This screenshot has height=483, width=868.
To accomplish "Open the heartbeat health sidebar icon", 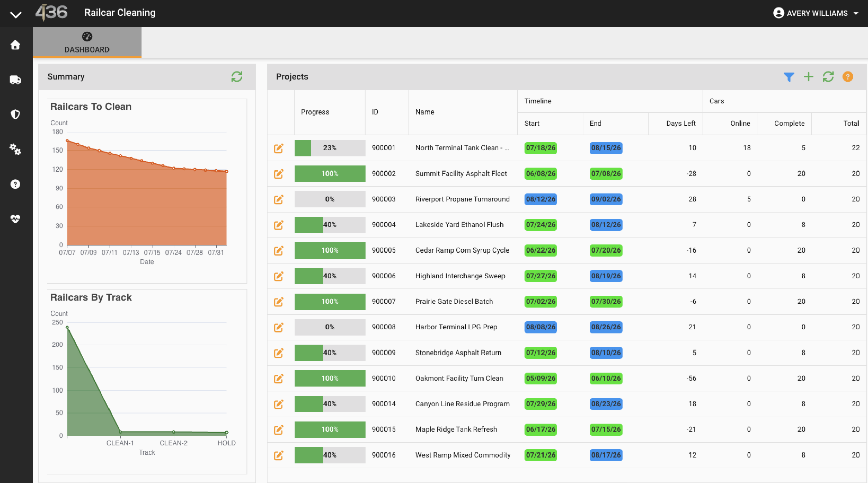I will pos(15,219).
